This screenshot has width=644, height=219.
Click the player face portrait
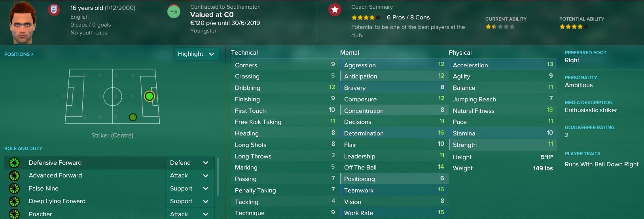click(23, 23)
